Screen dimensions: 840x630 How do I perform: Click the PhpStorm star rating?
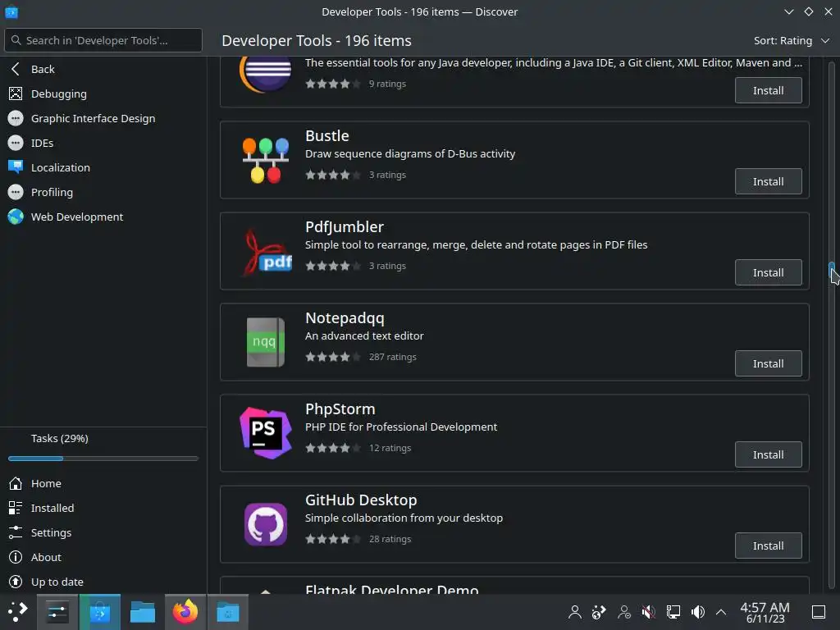click(x=333, y=448)
